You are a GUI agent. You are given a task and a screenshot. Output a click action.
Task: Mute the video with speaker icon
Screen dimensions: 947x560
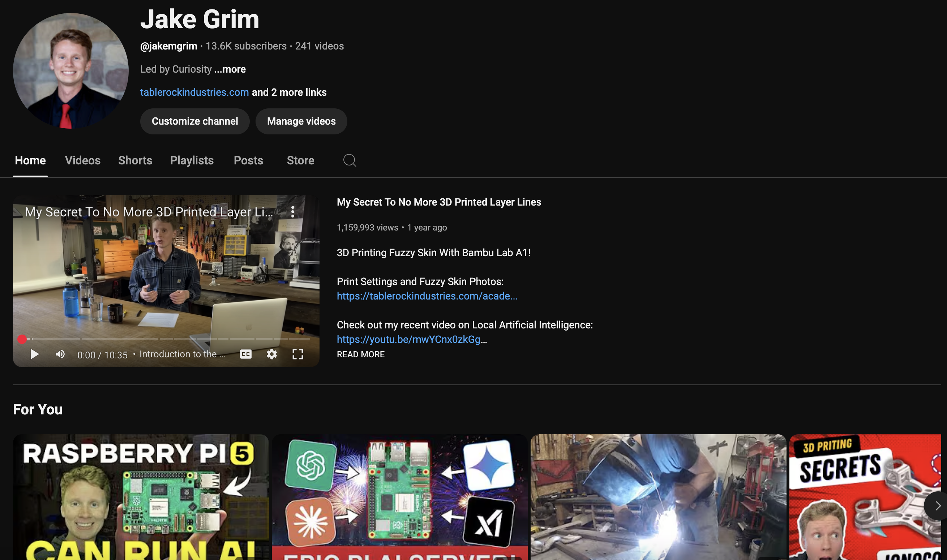(60, 354)
